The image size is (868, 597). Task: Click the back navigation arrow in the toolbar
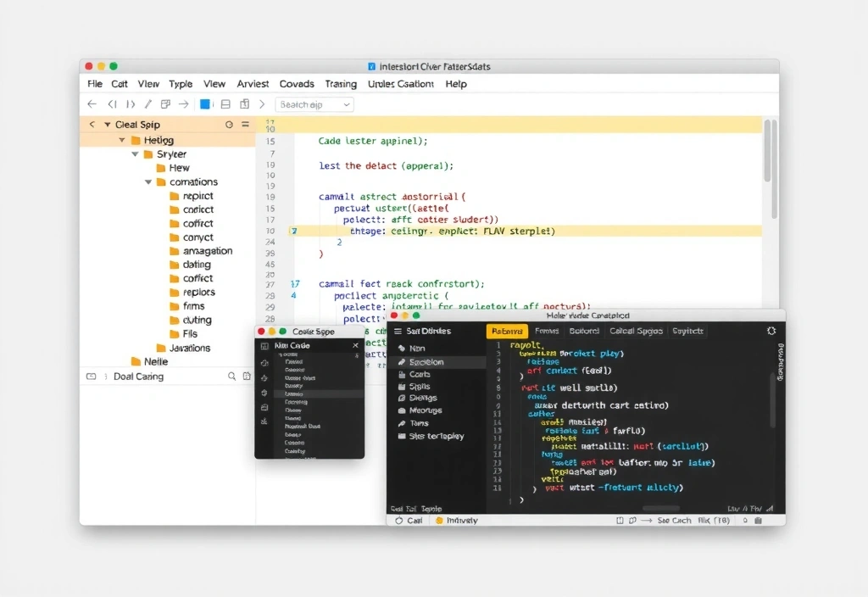coord(92,105)
